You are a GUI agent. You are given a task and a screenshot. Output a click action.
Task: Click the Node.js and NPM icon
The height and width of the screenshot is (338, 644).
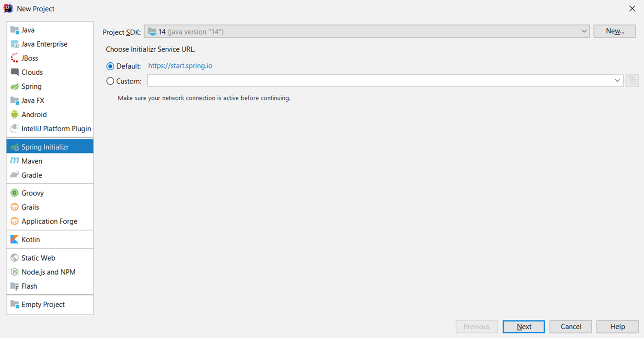coord(14,272)
